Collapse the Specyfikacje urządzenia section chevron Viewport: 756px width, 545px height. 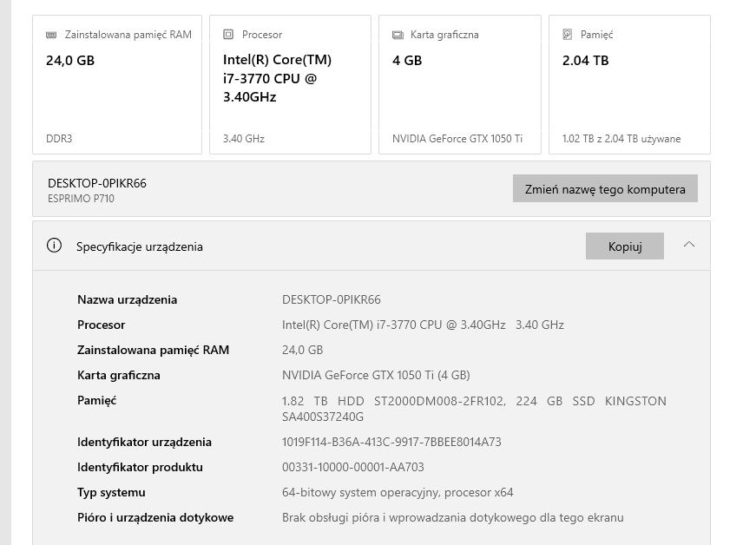pos(689,245)
